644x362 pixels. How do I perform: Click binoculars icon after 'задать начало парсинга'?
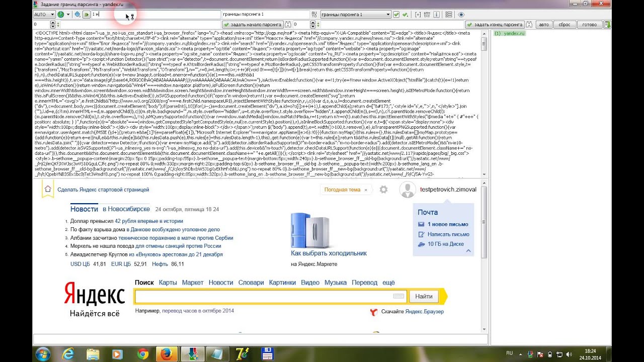tap(288, 24)
